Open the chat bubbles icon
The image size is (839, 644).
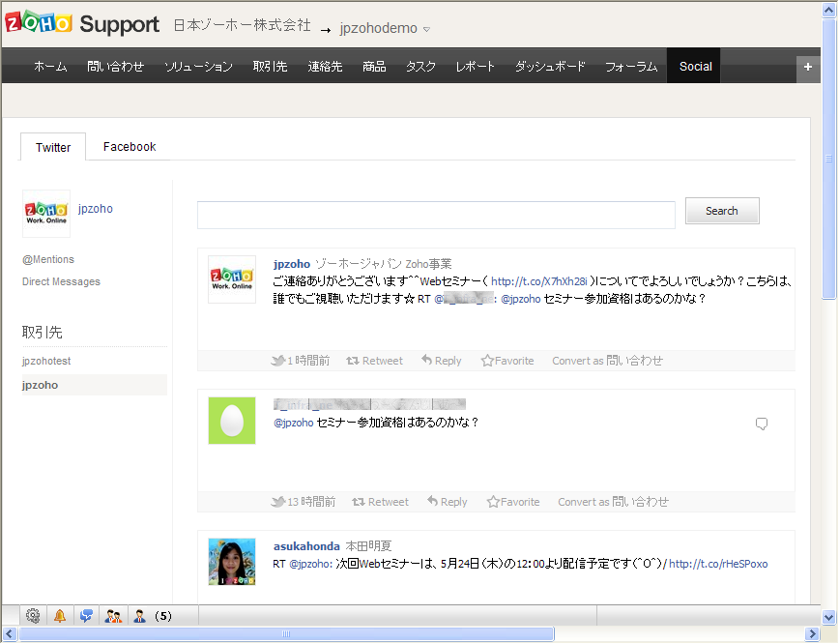[86, 616]
